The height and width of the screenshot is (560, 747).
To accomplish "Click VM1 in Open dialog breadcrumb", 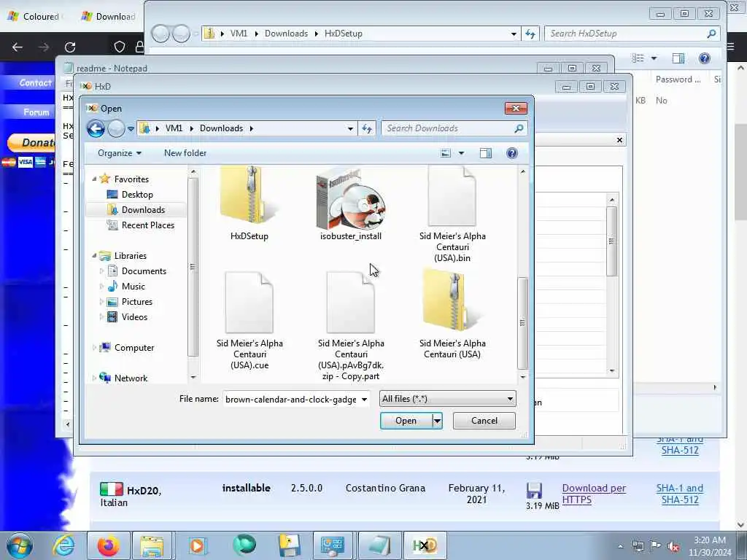I will (x=174, y=128).
